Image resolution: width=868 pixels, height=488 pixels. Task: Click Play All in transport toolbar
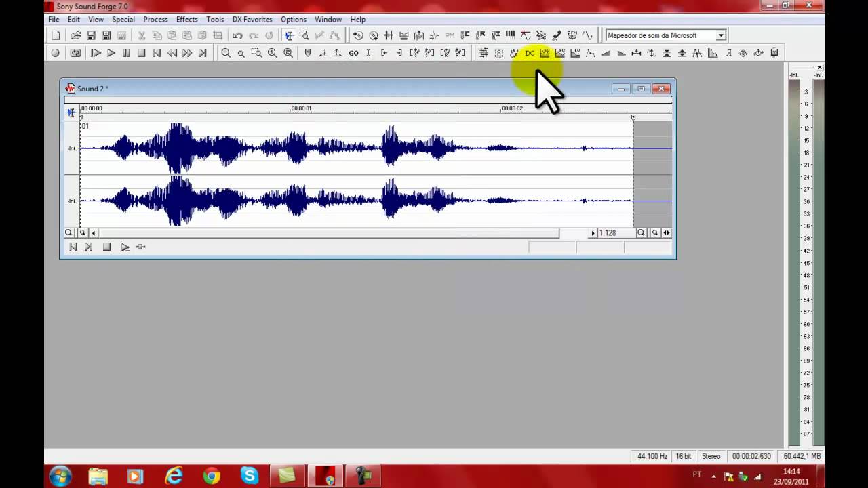[96, 53]
